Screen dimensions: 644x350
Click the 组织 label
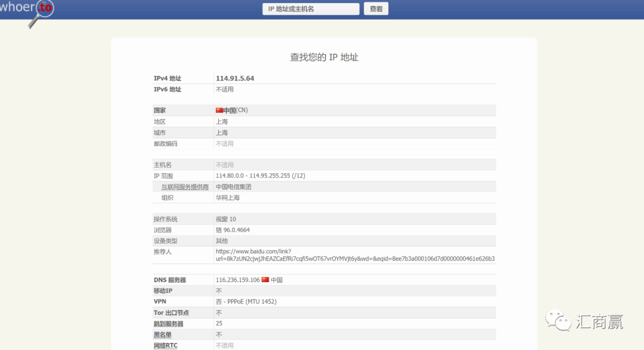click(x=167, y=197)
